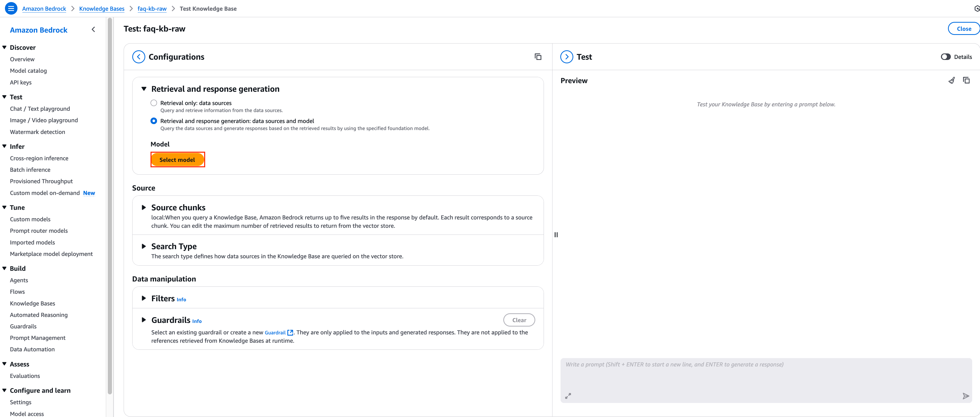Click the send prompt arrow icon

965,396
